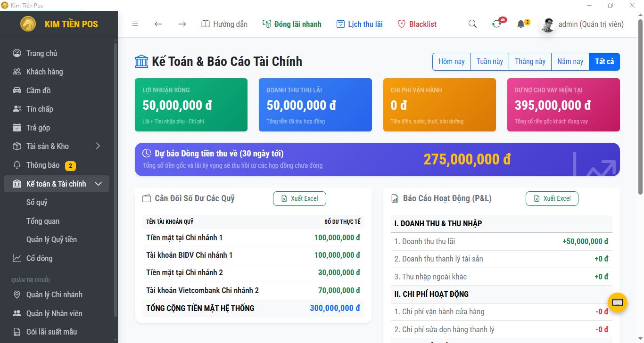644x343 pixels.
Task: Click the Thông báo bell icon in sidebar
Action: tap(17, 165)
